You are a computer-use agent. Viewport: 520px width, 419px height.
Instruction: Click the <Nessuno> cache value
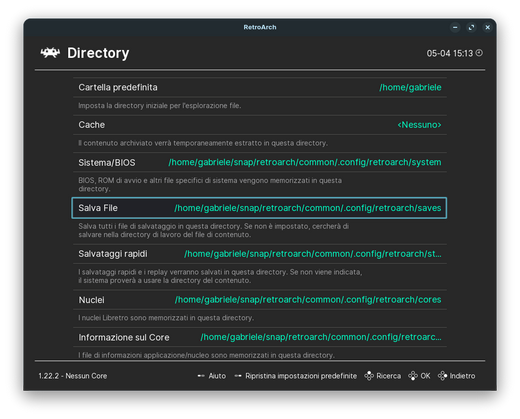coord(419,125)
